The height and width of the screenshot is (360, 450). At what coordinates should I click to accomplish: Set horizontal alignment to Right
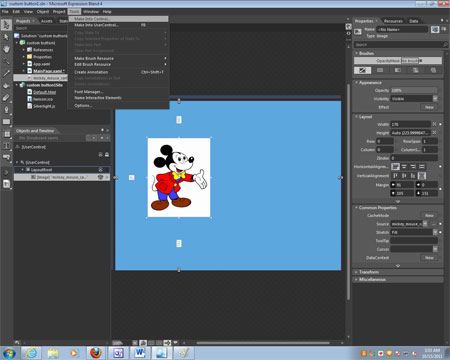tap(413, 166)
